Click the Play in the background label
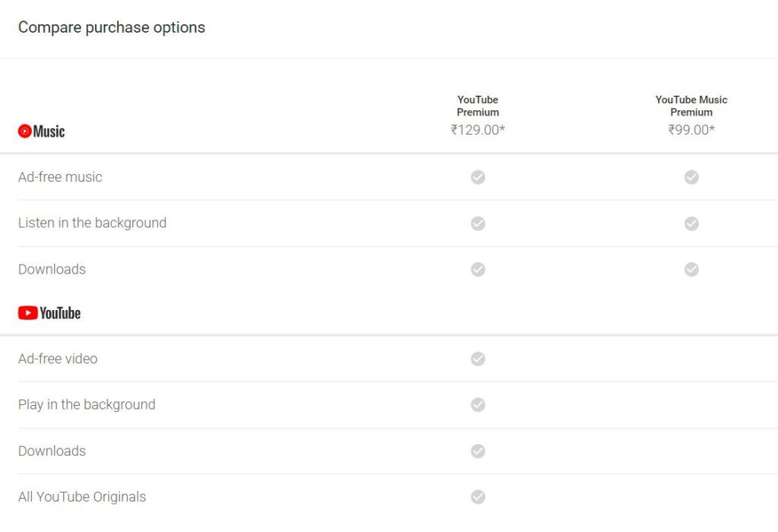This screenshot has width=778, height=532. point(87,404)
